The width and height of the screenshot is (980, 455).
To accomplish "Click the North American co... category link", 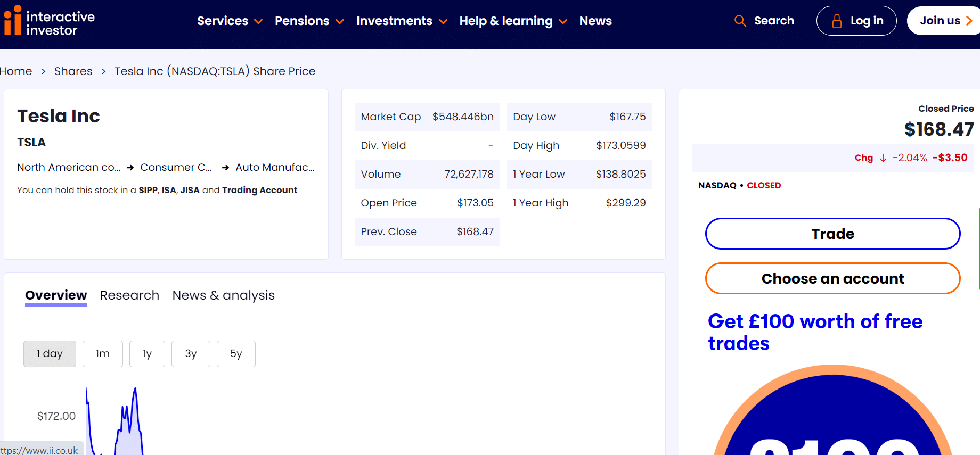I will coord(69,167).
